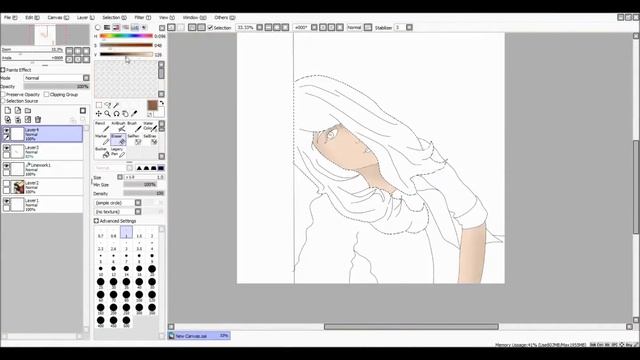Select the Brush tool
640x360 pixels.
[133, 127]
